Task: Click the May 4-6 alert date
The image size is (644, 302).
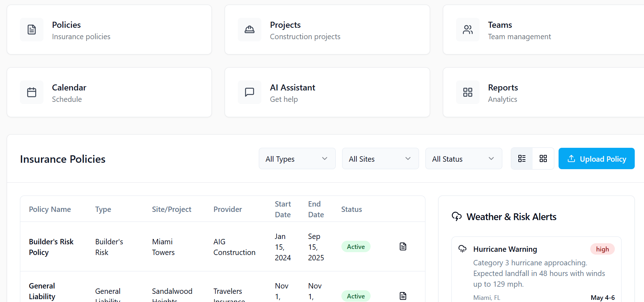Action: [x=603, y=297]
